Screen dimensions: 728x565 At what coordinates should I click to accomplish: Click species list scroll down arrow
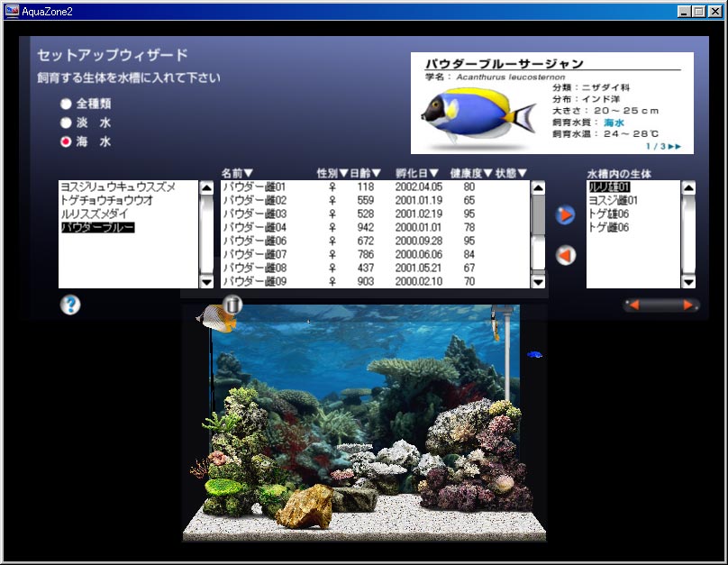206,281
